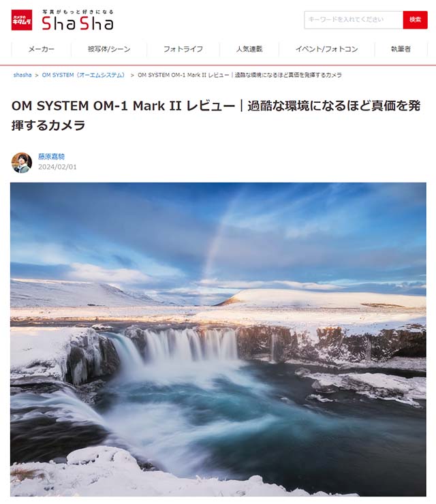Open author 藤原嘉騎's profile link
436x504 pixels.
(52, 157)
